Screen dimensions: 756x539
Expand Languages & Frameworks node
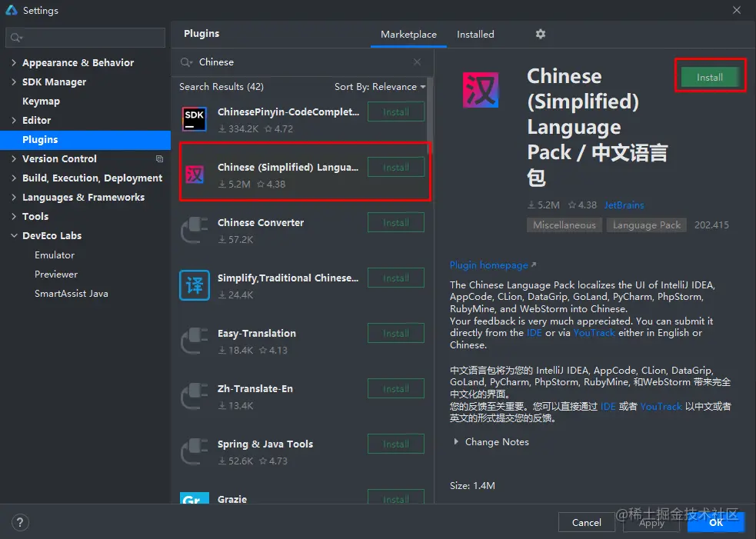(14, 197)
